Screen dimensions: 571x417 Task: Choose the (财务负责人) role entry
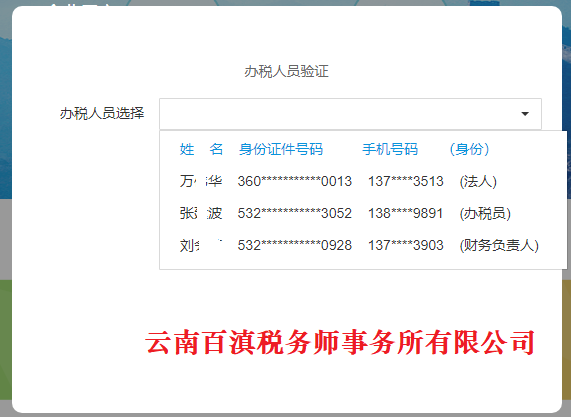[499, 245]
